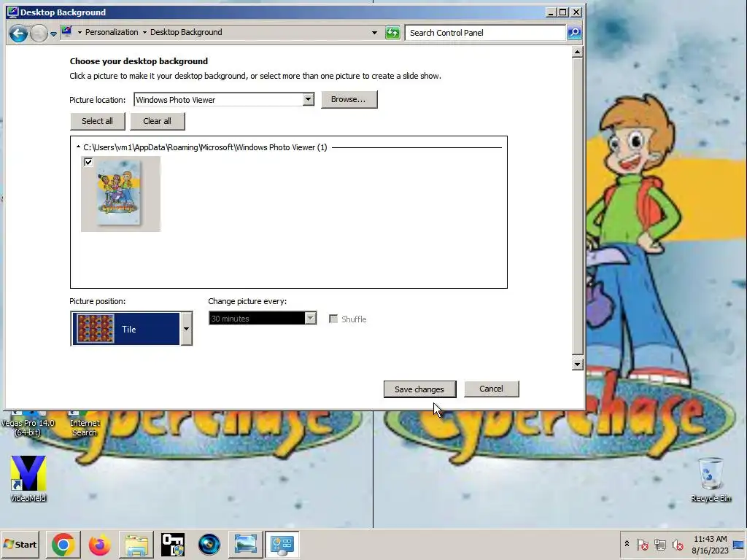Viewport: 747px width, 560px height.
Task: Open the Picture position Tile dropdown
Action: click(x=131, y=329)
